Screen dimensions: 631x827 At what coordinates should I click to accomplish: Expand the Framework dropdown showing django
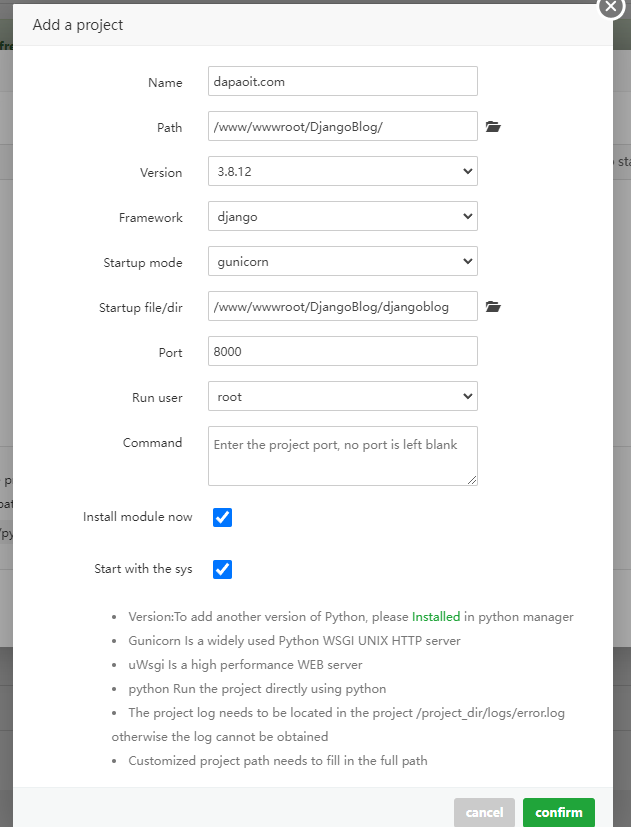(342, 216)
